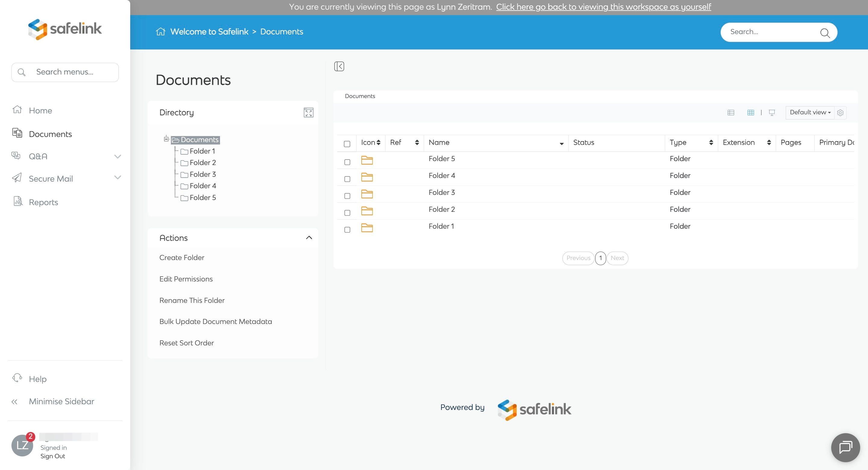The image size is (868, 470).
Task: Click the Create Folder action
Action: [182, 258]
